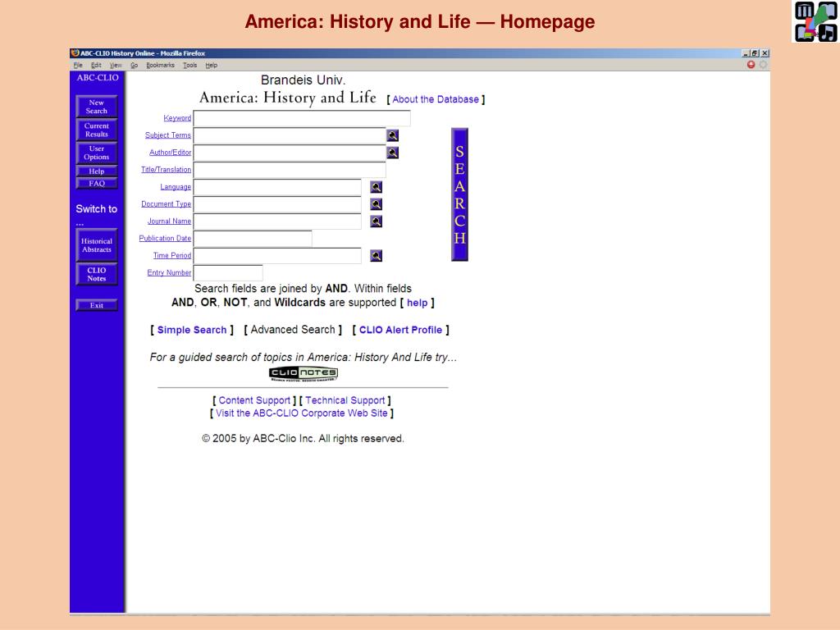This screenshot has width=840, height=630.
Task: Open CLIO Notes from the sidebar
Action: pos(97,274)
